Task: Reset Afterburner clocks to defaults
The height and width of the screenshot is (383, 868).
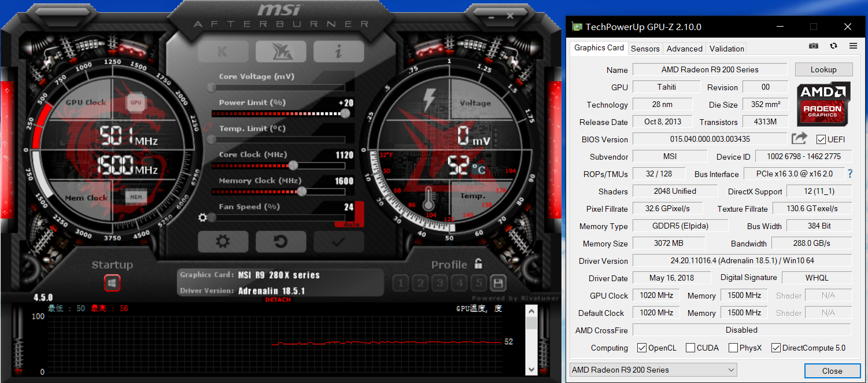Action: point(280,241)
